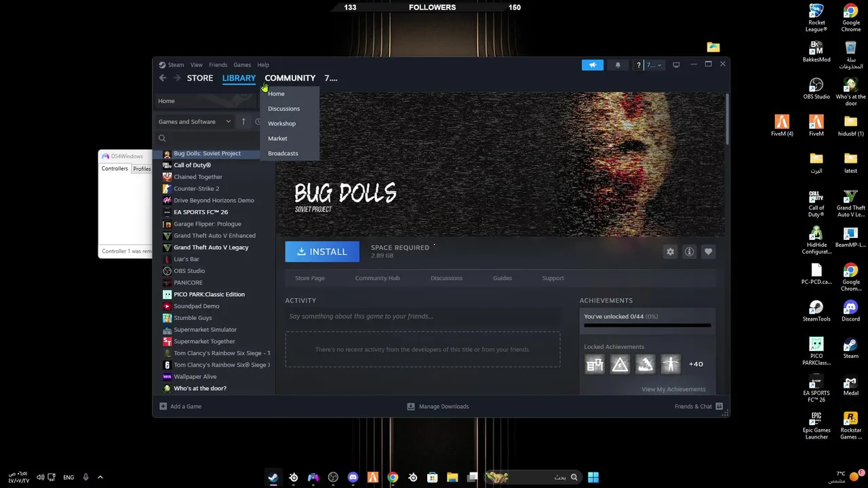Click Add a Game
Screen dimensions: 868x488
[180, 407]
